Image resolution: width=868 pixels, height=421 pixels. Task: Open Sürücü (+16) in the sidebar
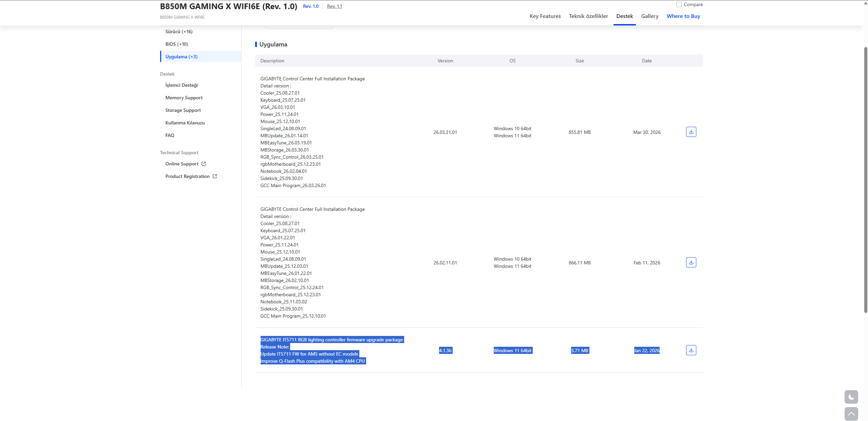click(179, 32)
